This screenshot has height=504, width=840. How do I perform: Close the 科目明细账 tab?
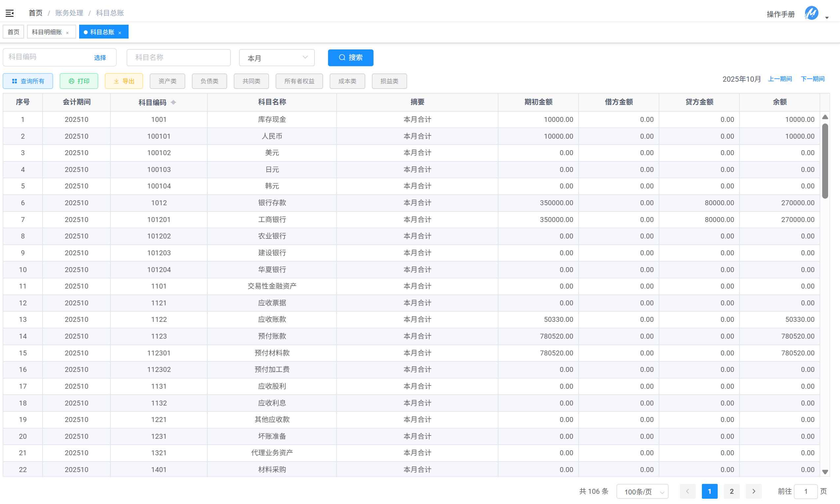67,33
